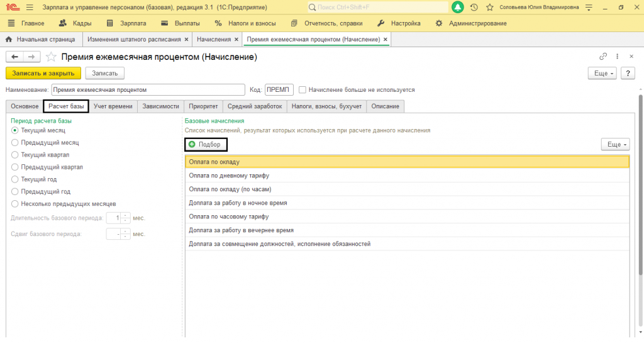The width and height of the screenshot is (644, 343).
Task: Open the history clock icon
Action: 474,8
